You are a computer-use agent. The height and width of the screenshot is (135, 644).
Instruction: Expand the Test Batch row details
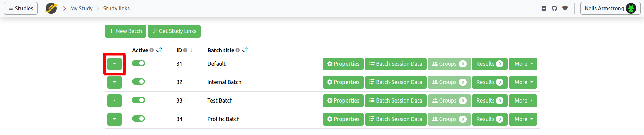click(x=114, y=101)
